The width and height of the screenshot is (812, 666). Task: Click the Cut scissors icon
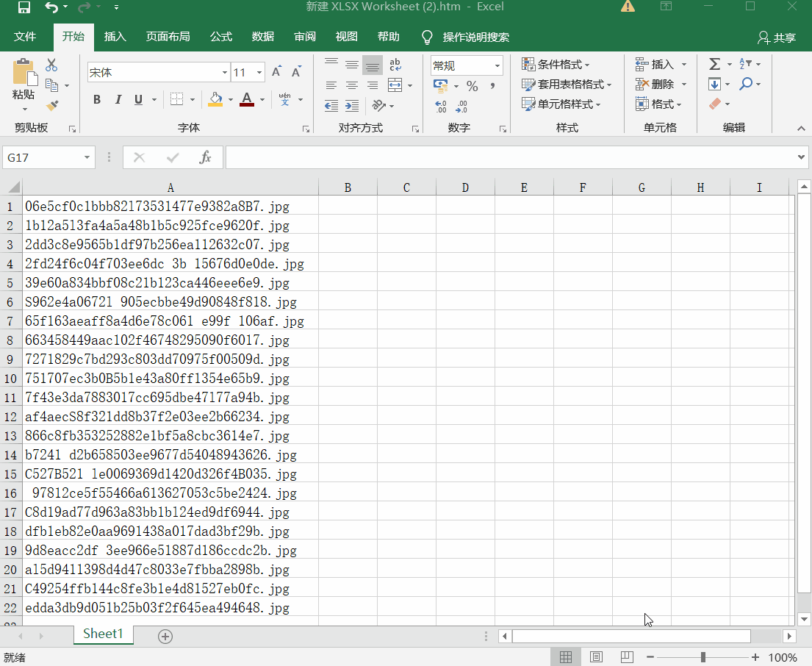pos(51,65)
